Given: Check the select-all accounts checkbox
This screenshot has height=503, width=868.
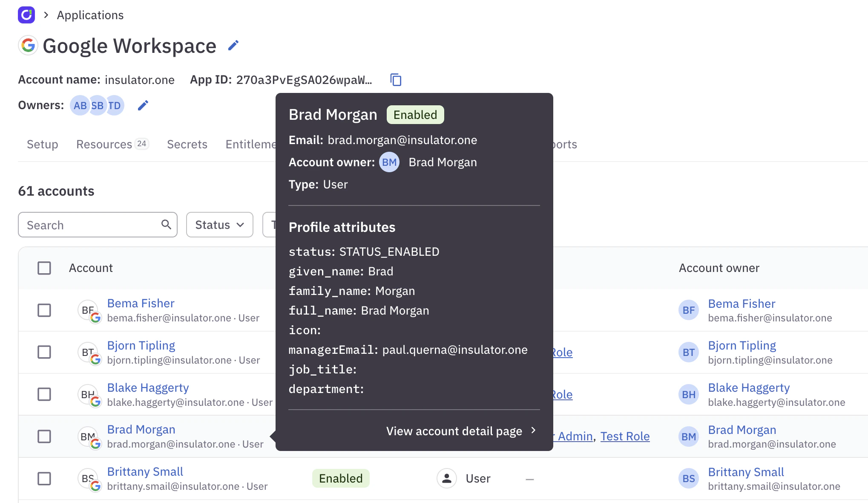Looking at the screenshot, I should (44, 268).
